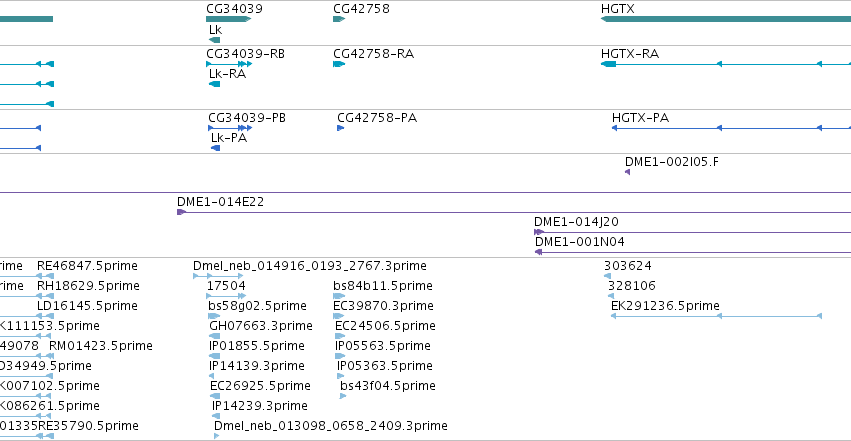851x441 pixels.
Task: Select the bs84b11.5prime EST label
Action: pos(383,286)
